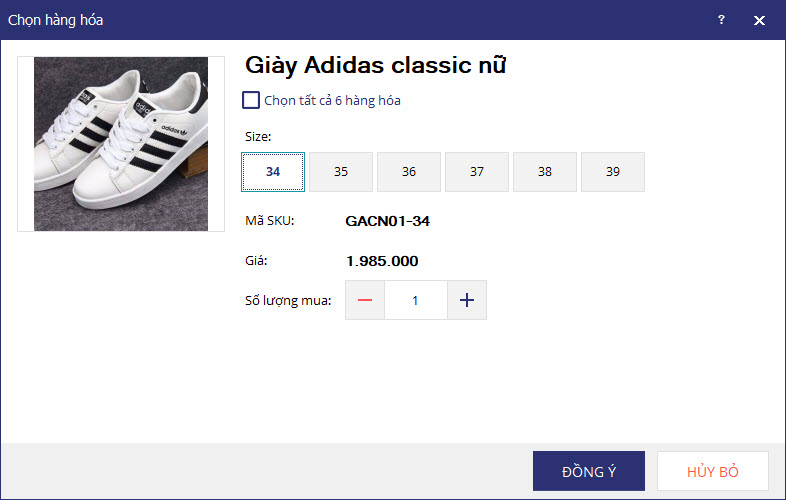Click the help question mark icon
786x500 pixels.
coord(721,20)
